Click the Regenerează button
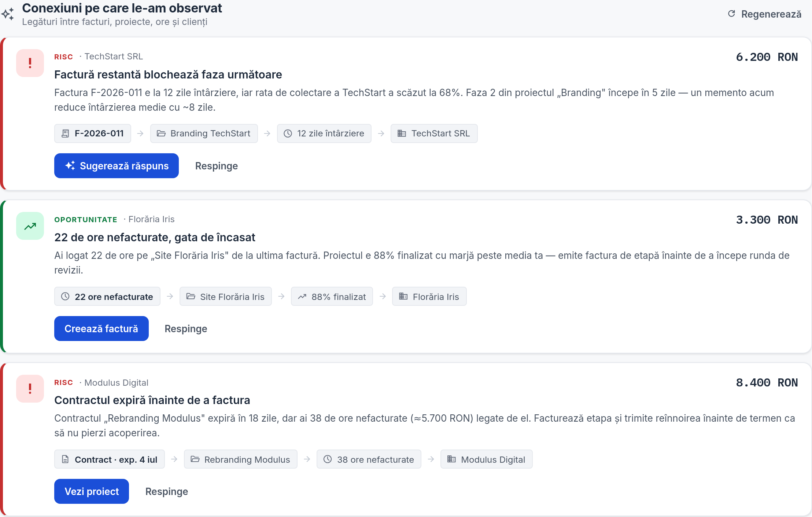 coord(765,14)
